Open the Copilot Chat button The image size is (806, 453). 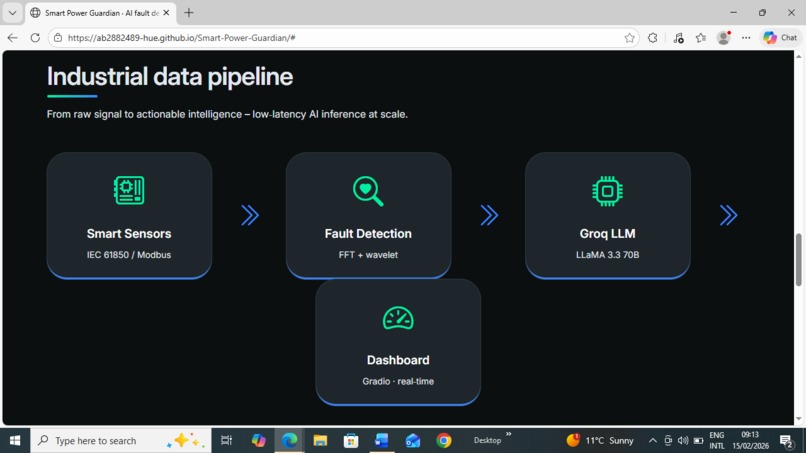780,38
